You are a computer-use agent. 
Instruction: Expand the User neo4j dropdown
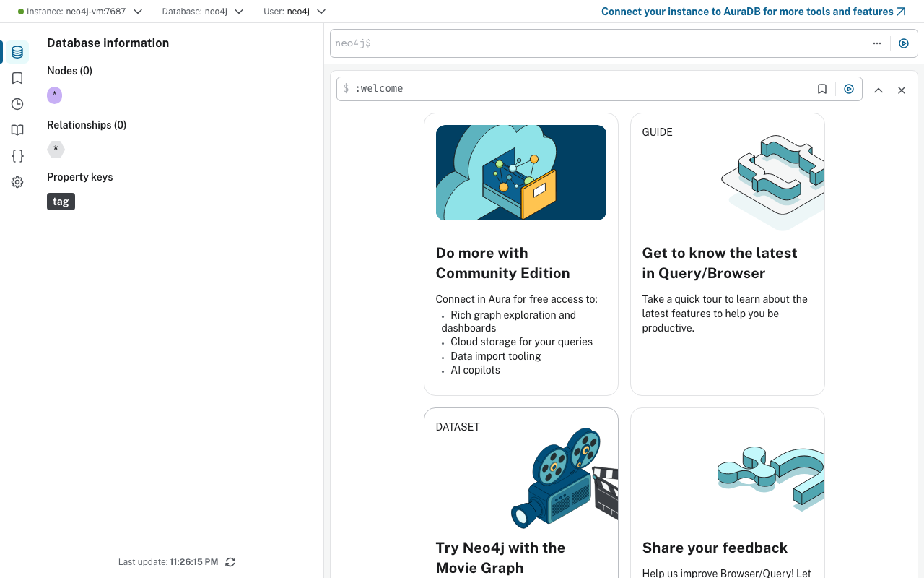tap(295, 12)
